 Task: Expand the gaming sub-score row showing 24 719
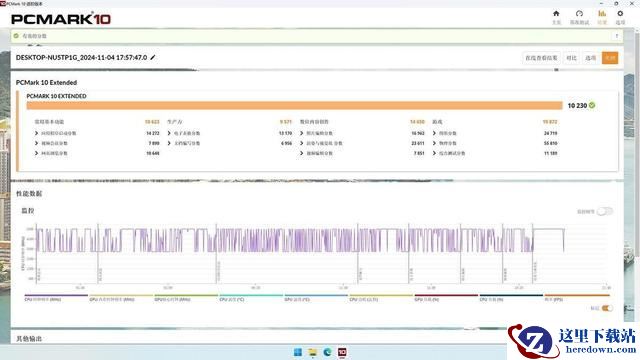tap(495, 133)
